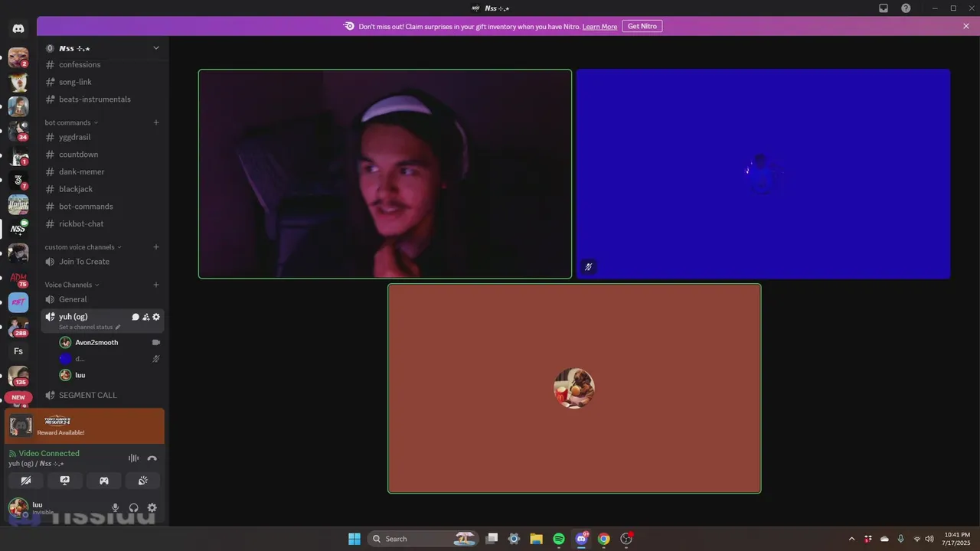Viewport: 980px width, 551px height.
Task: Share your screen button
Action: (x=65, y=481)
